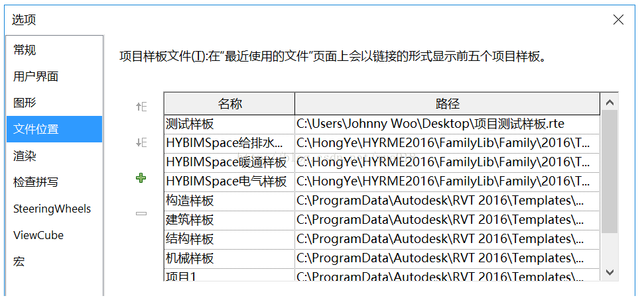Select the 构造样板 name cell

229,201
